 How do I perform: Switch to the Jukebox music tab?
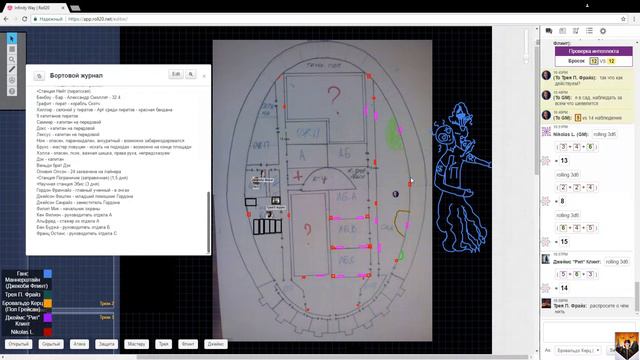point(576,31)
